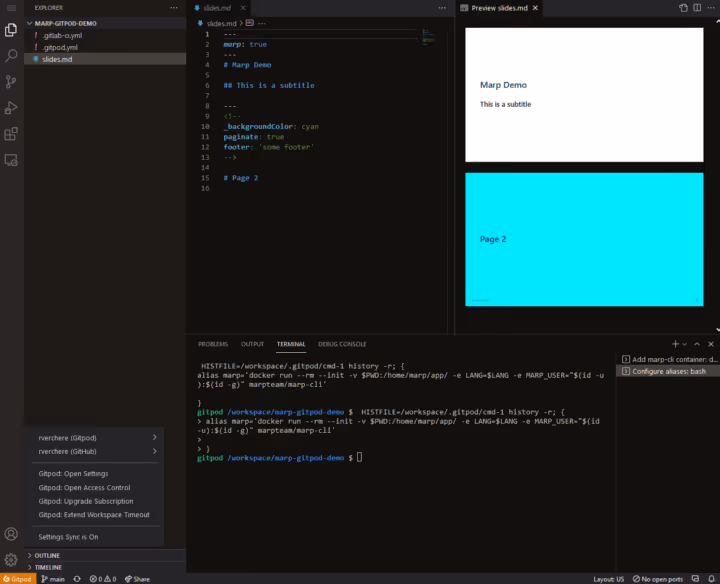Click the Share button in status bar

[137, 579]
